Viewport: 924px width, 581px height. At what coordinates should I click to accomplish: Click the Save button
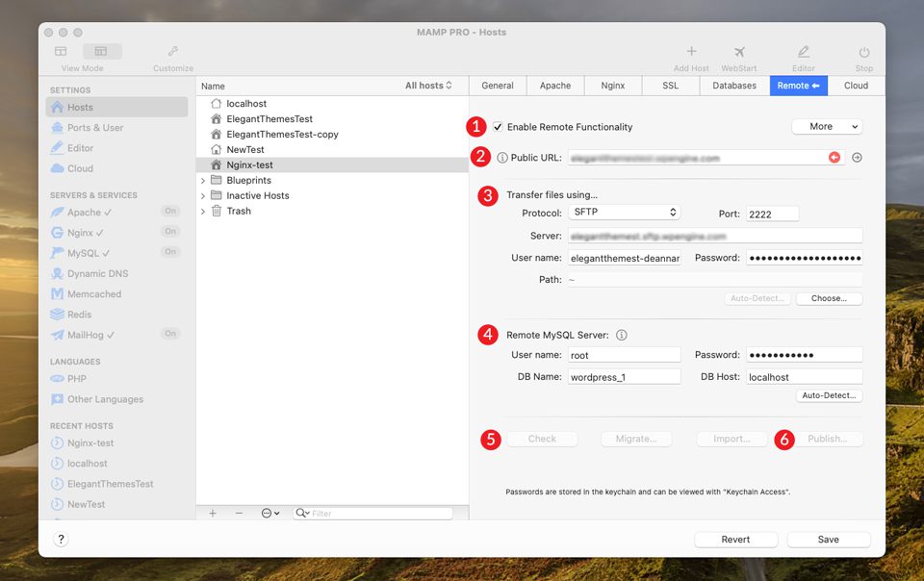point(828,540)
